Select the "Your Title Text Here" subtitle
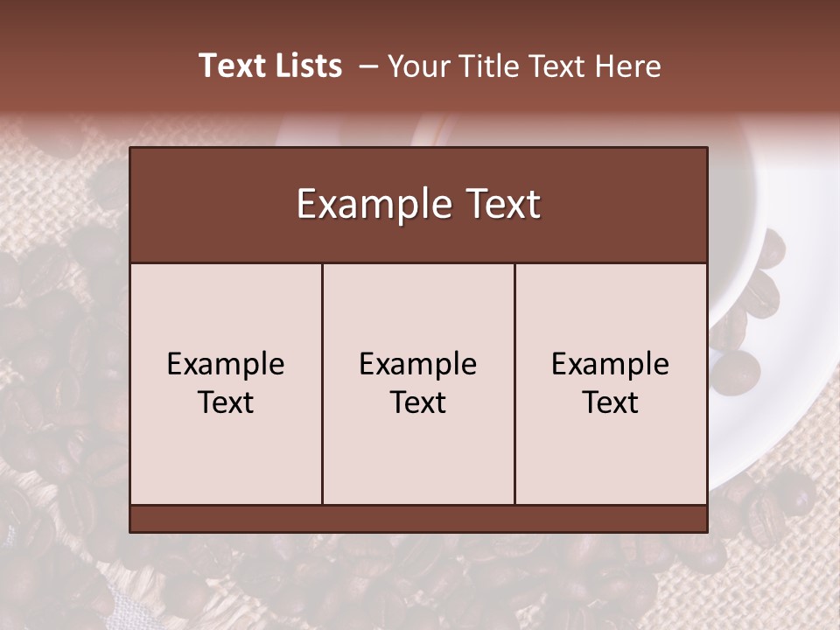 pos(524,66)
